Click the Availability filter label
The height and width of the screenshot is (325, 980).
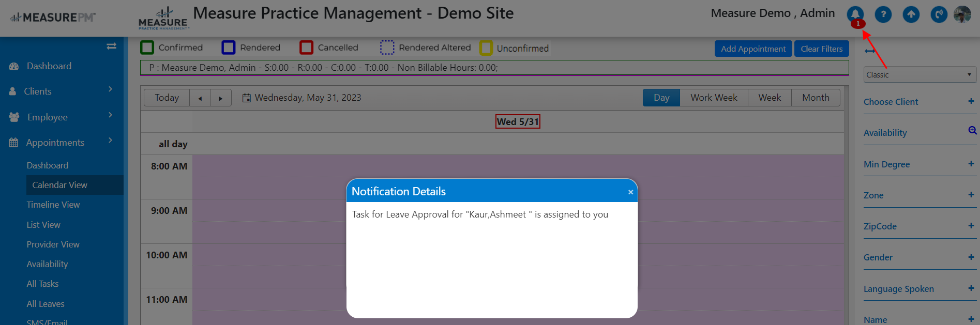885,133
